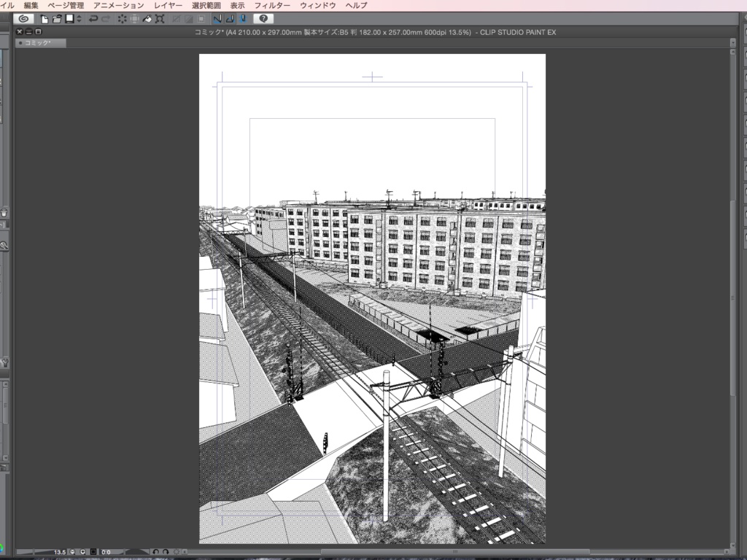Open the page stepper arrows beside the save icon
Screen dimensions: 747x560
click(x=79, y=20)
